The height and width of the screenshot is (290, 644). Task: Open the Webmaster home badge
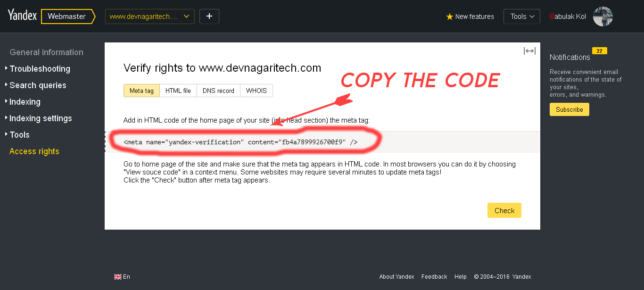click(x=68, y=17)
